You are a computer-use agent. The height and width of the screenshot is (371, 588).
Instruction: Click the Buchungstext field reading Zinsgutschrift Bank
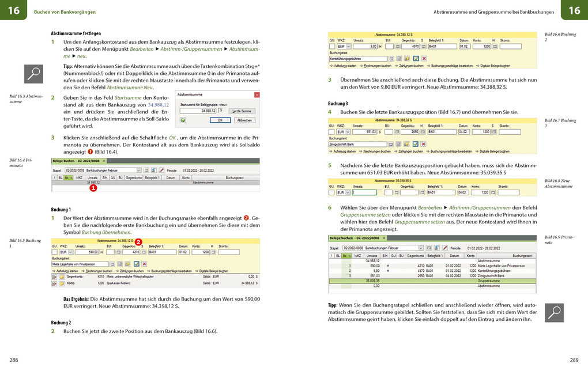tap(357, 144)
